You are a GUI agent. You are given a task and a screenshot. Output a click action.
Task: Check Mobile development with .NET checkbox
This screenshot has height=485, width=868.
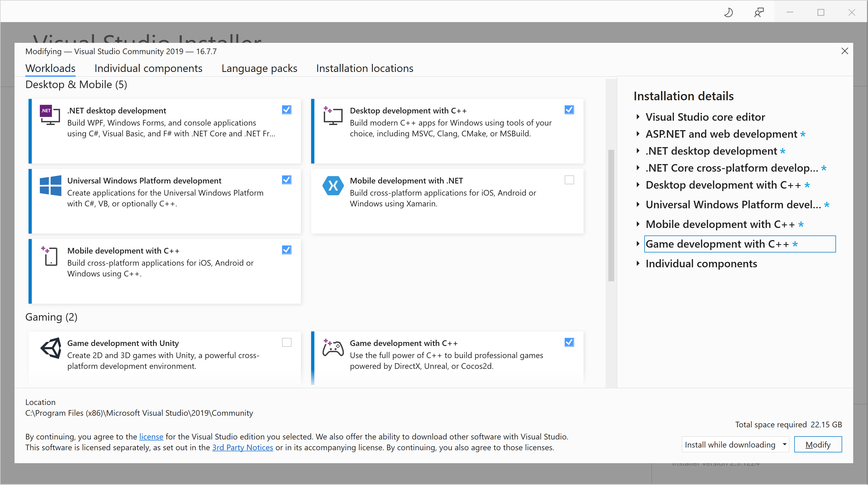point(569,180)
